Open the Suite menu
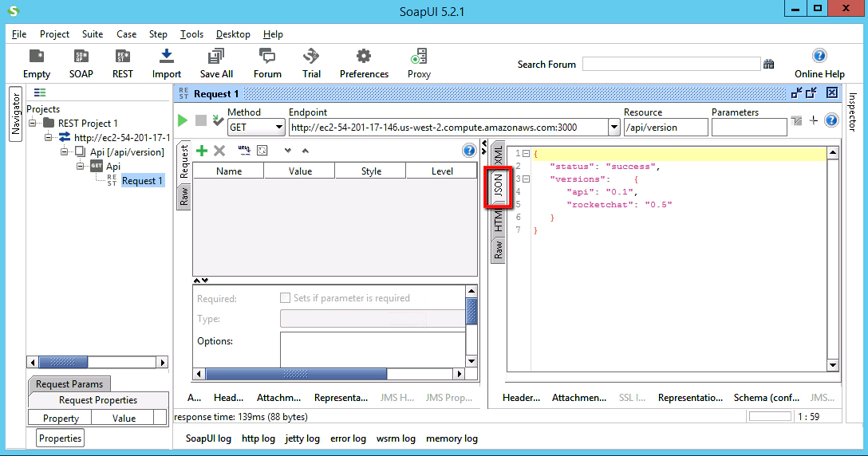868x456 pixels. (93, 34)
